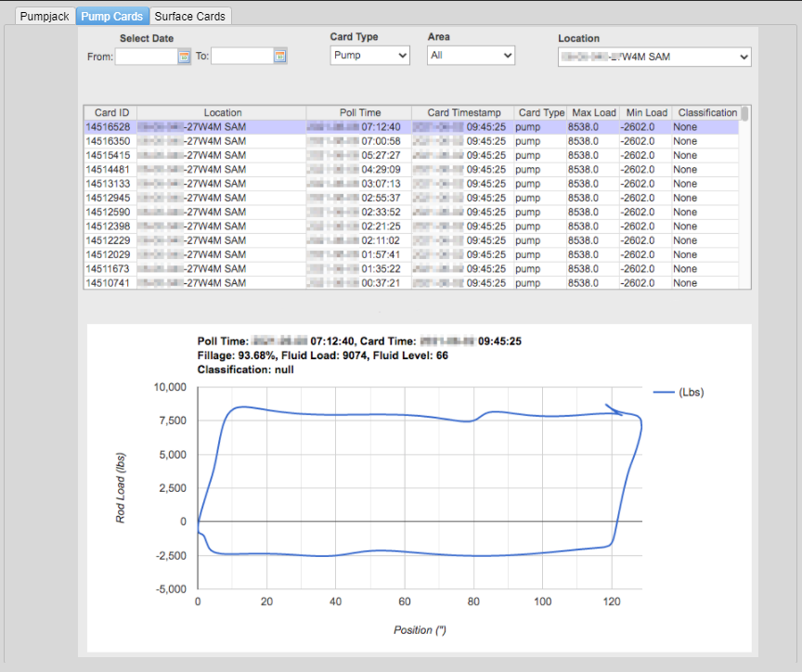Switch to the Pumpjack tab
Image resolution: width=802 pixels, height=672 pixels.
pyautogui.click(x=45, y=17)
